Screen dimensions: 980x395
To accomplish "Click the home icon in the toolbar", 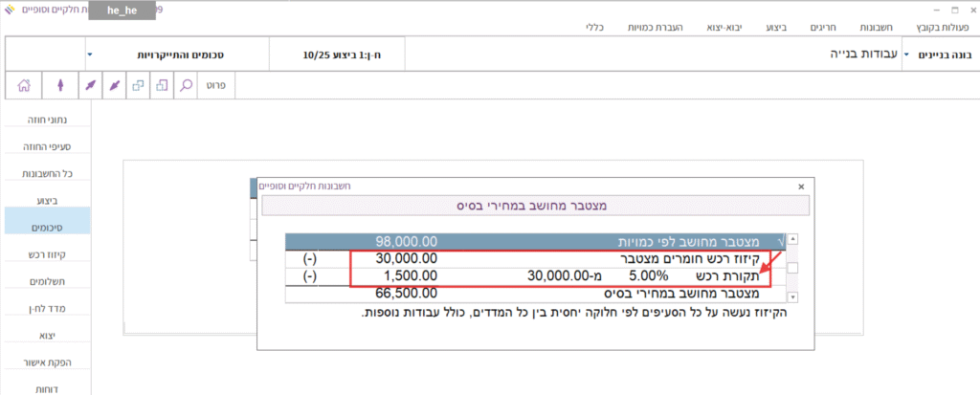I will (23, 85).
